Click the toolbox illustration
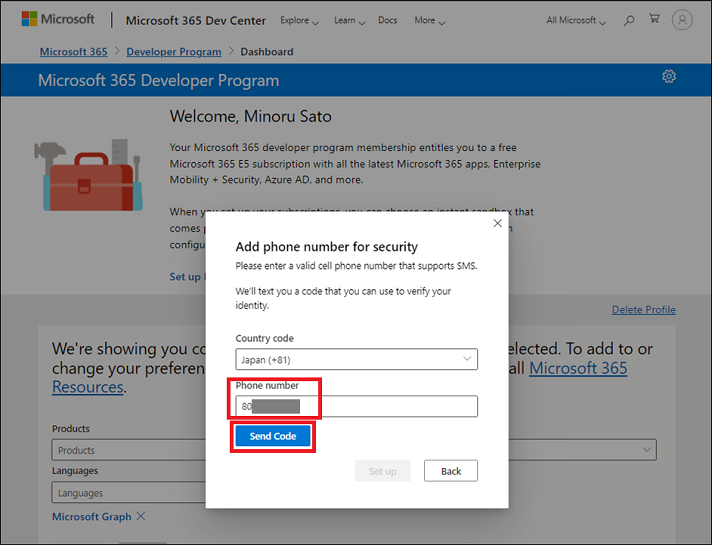Screen dimensions: 712x545 pyautogui.click(x=88, y=175)
